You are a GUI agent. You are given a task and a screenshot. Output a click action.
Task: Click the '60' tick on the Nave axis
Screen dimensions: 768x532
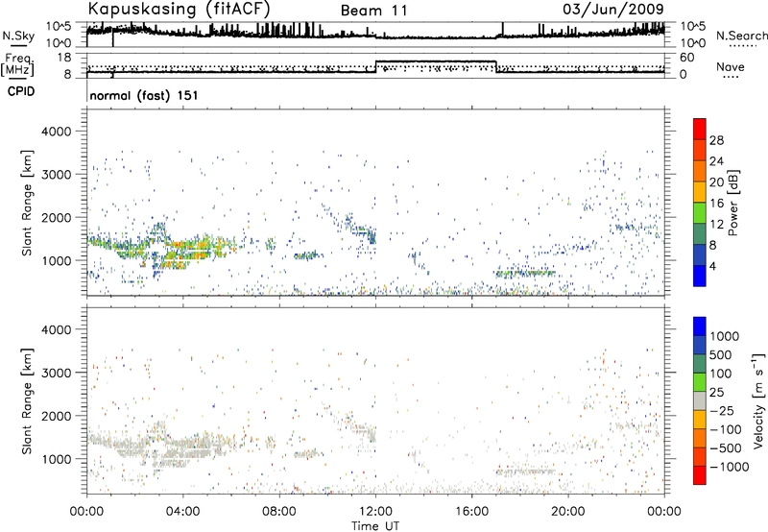[x=687, y=58]
